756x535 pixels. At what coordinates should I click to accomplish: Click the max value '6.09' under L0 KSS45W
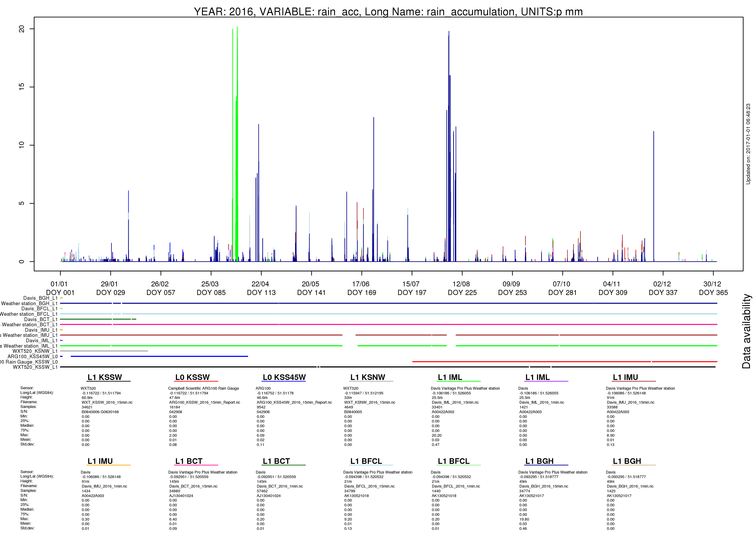(260, 436)
